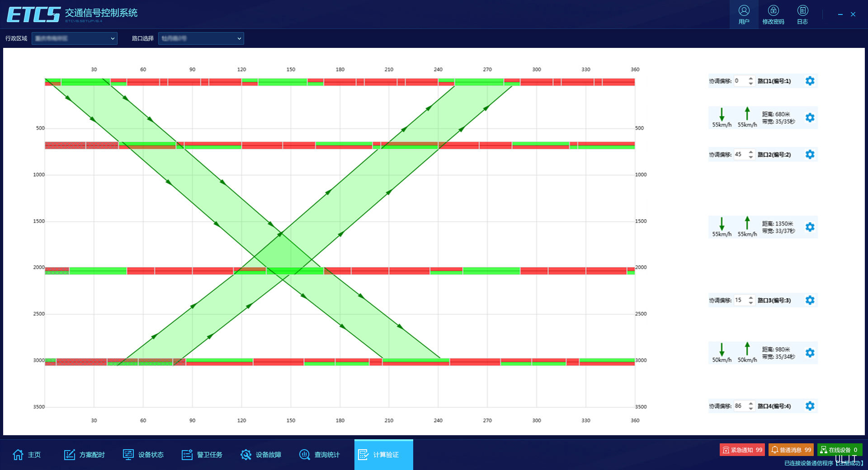The width and height of the screenshot is (868, 470).
Task: Expand the 行政区域 dropdown
Action: click(75, 38)
